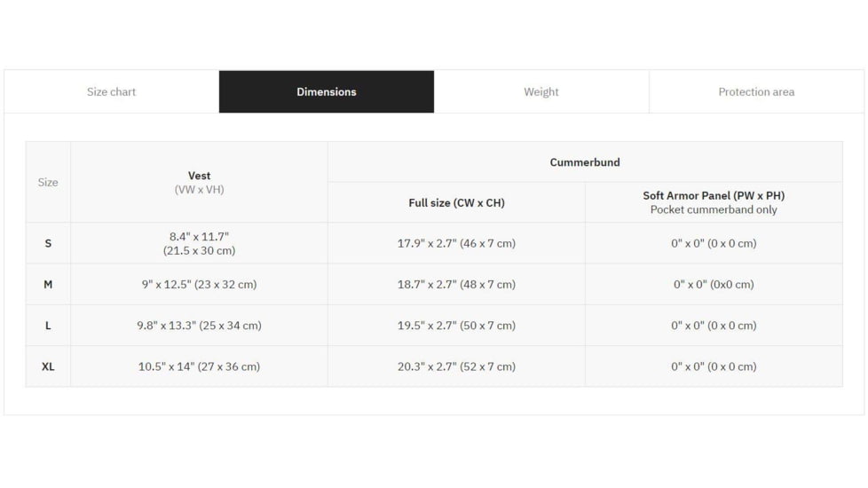Select the Full size (CW x CH) header
The height and width of the screenshot is (488, 868).
[456, 202]
